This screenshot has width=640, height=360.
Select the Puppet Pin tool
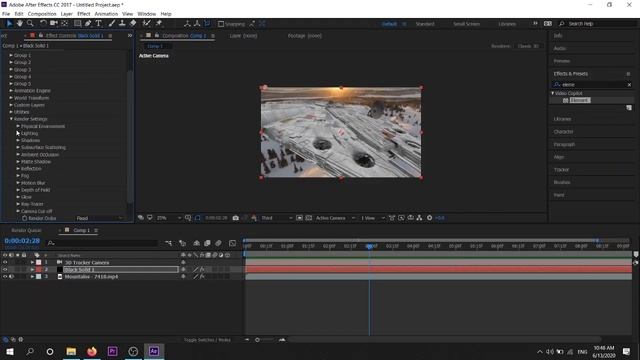click(159, 24)
